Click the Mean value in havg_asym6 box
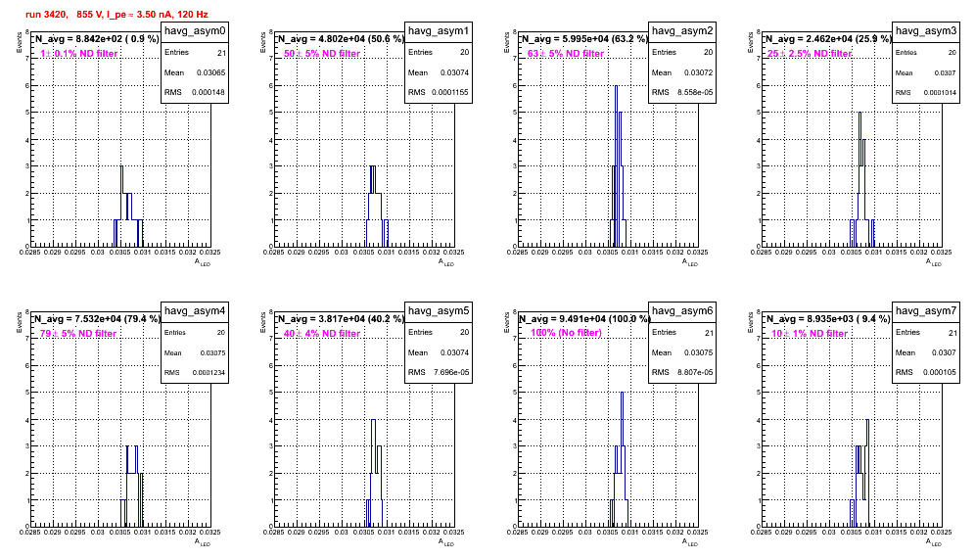975x560 pixels. point(699,352)
